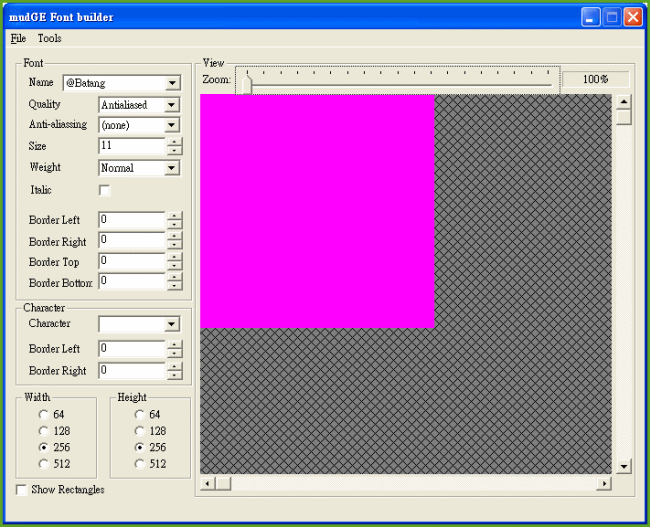
Task: Expand the Anti-aliasing dropdown
Action: click(x=172, y=126)
